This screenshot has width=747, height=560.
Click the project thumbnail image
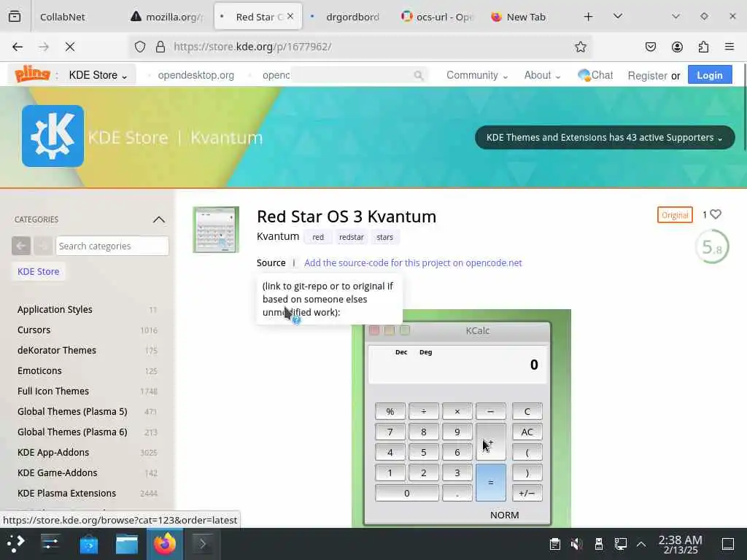tap(216, 230)
